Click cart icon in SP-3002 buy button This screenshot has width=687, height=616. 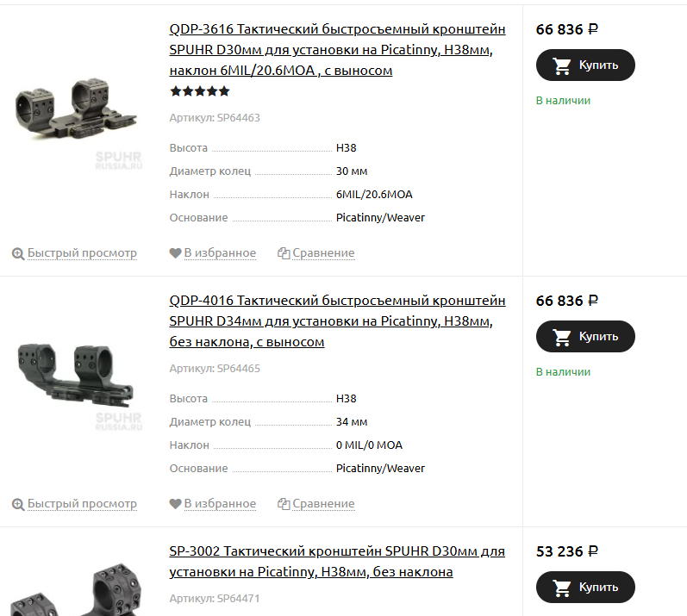pyautogui.click(x=562, y=588)
